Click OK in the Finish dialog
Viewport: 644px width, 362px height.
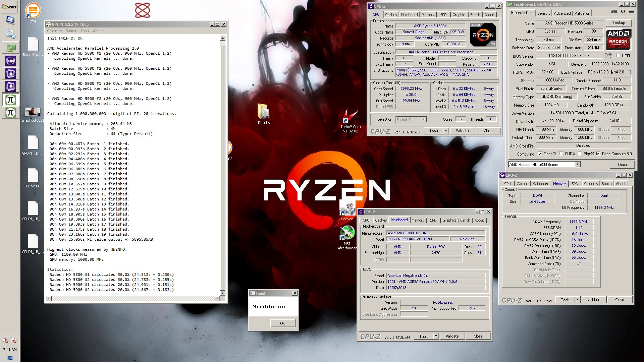click(x=282, y=323)
